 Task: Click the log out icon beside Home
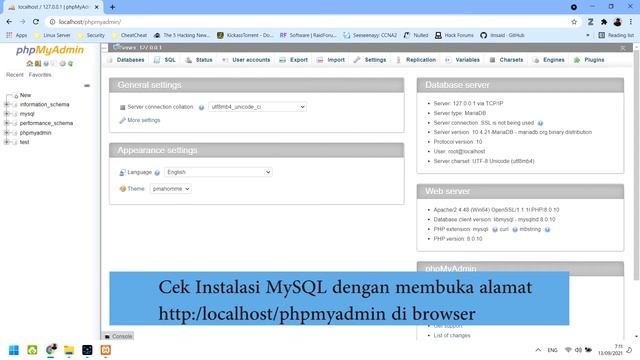38,64
